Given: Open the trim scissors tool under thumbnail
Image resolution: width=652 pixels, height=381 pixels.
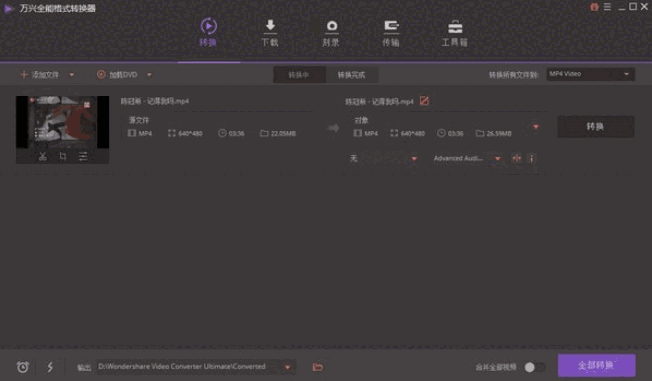Looking at the screenshot, I should (42, 157).
